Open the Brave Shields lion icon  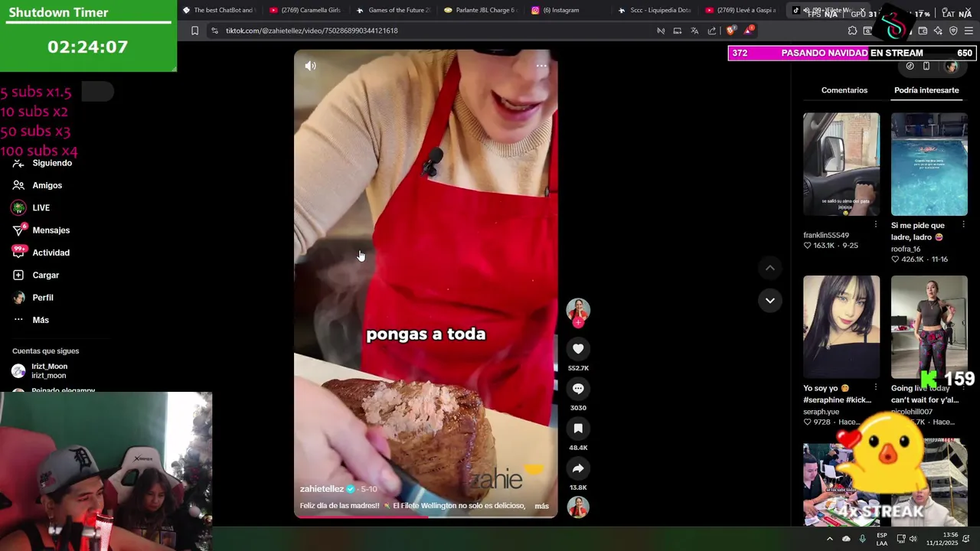click(730, 31)
